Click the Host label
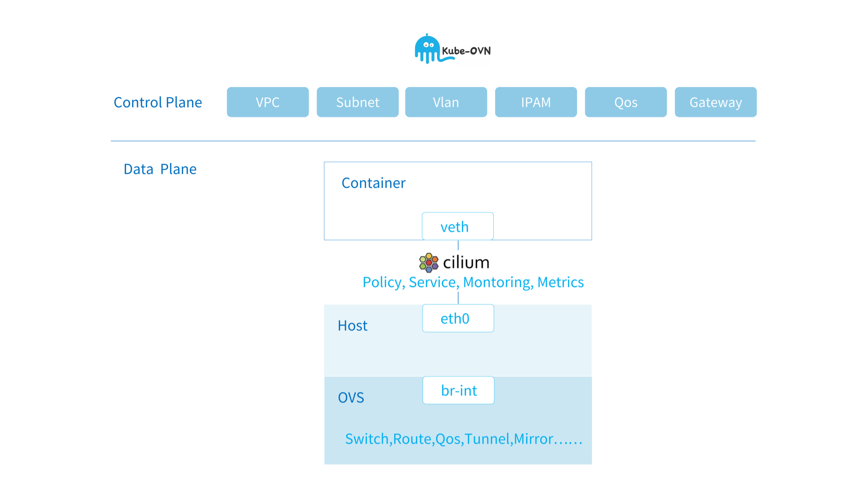 pos(352,326)
